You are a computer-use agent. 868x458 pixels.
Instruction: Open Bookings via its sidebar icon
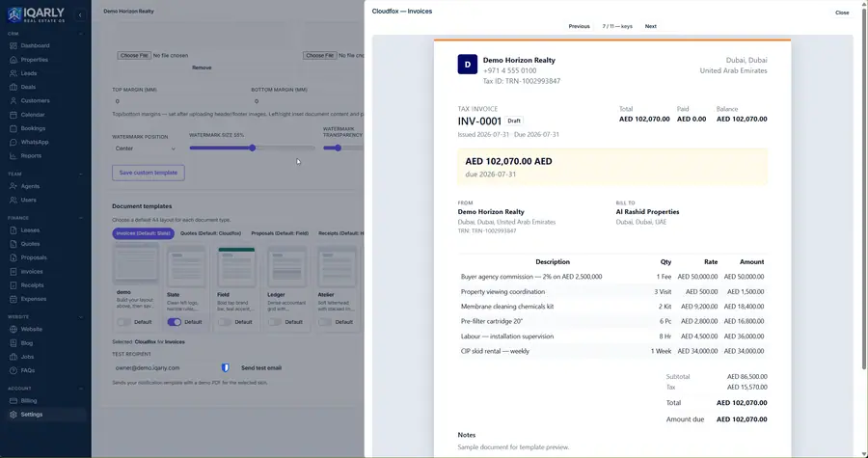point(14,128)
